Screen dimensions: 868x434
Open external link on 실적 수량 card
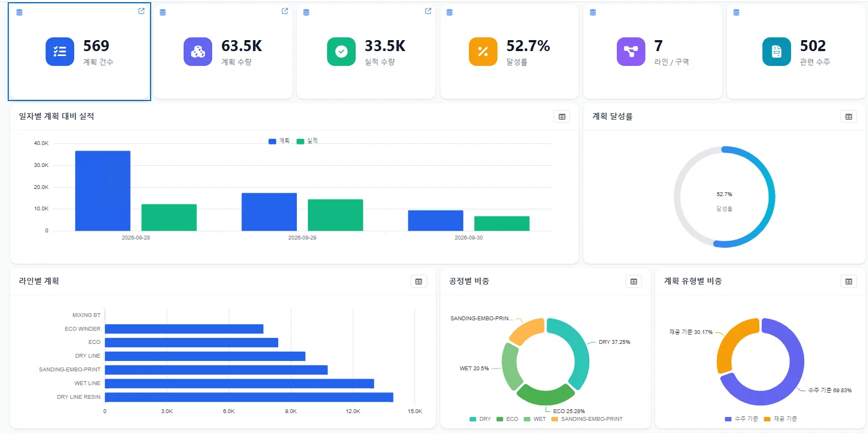click(x=428, y=11)
